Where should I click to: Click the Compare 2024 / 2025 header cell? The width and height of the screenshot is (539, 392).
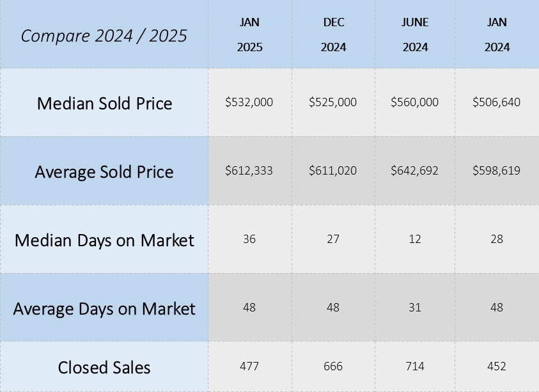pos(104,35)
